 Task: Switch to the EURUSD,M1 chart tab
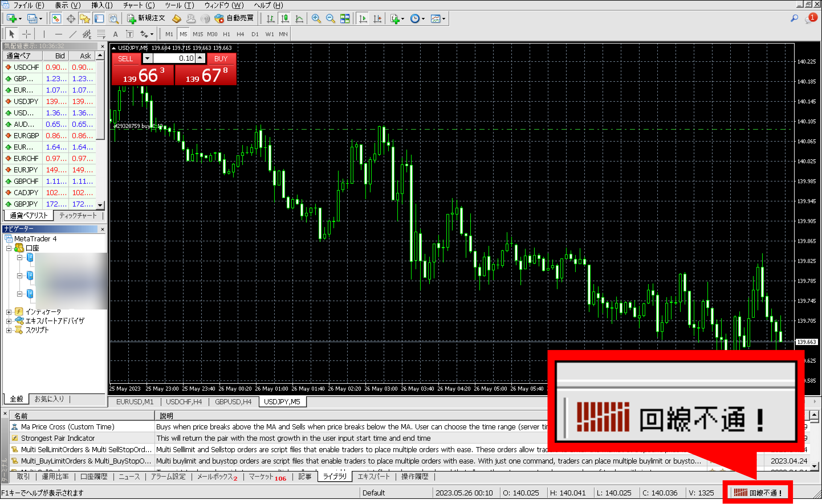(135, 402)
